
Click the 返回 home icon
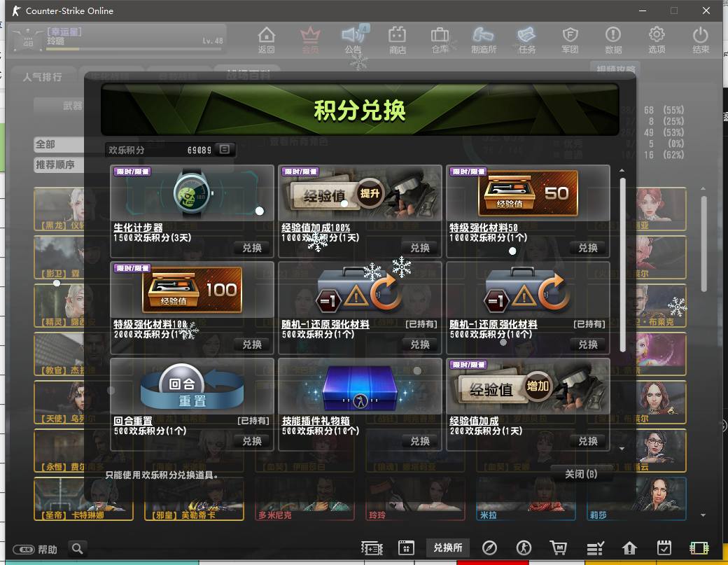pos(266,39)
